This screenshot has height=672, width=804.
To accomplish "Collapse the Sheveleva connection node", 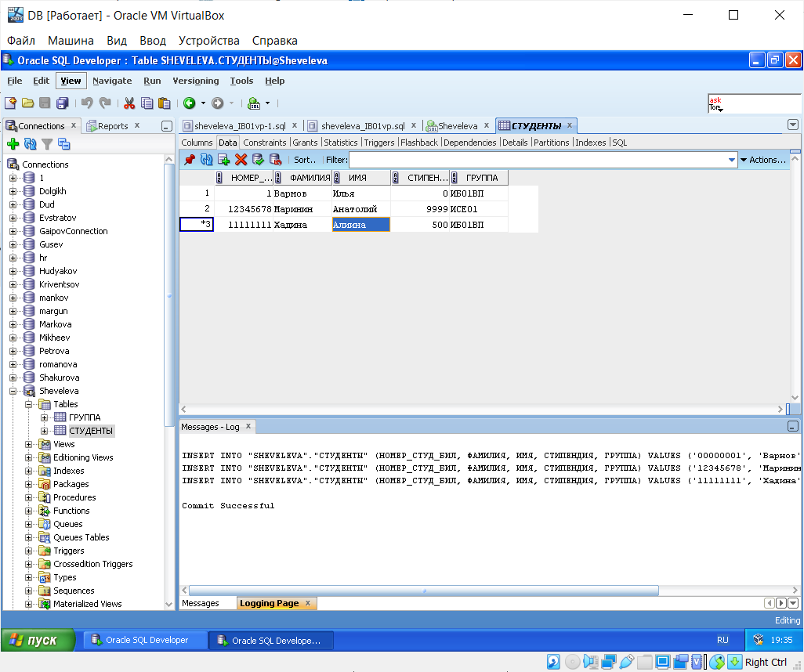I will point(13,391).
